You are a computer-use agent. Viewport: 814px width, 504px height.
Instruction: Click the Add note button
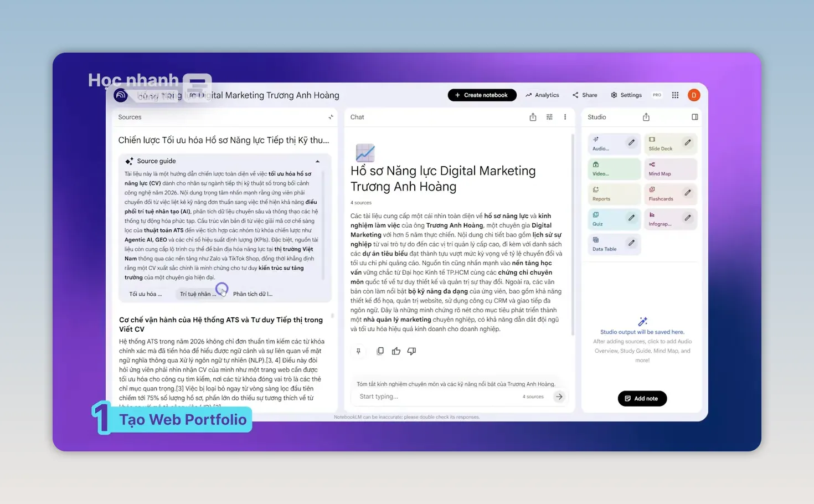(642, 399)
